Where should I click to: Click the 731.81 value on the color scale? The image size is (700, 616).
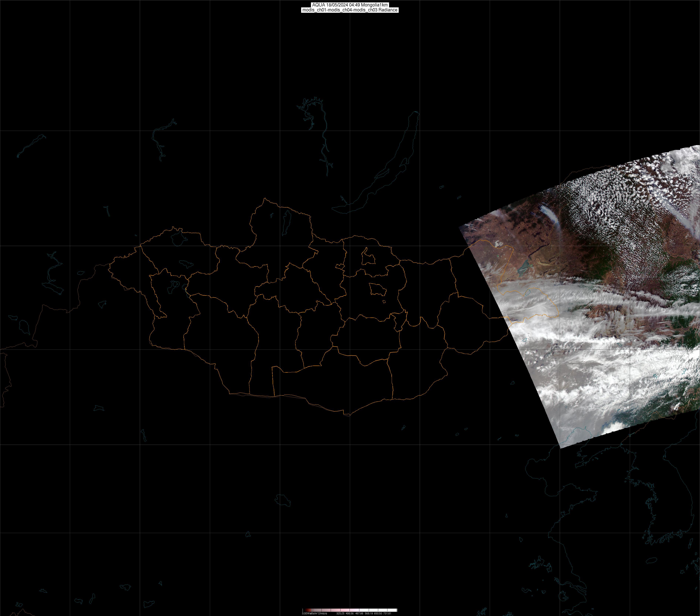pos(387,613)
